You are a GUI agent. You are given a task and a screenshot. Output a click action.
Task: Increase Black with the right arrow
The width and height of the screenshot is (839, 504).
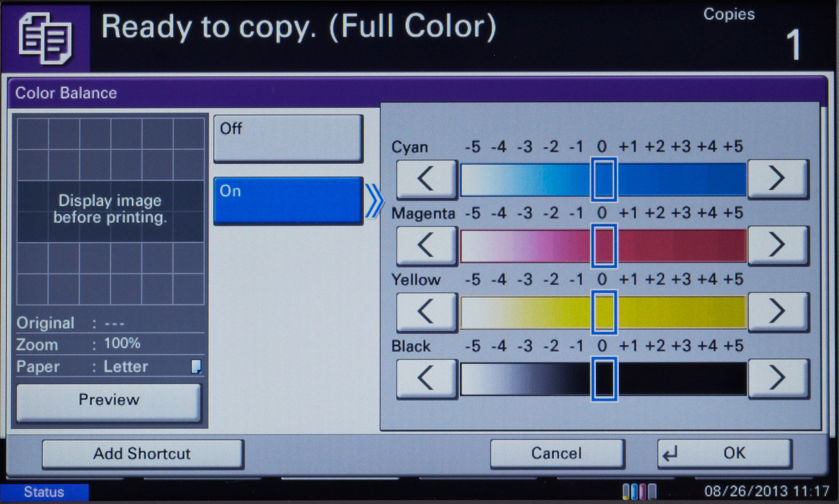[778, 379]
